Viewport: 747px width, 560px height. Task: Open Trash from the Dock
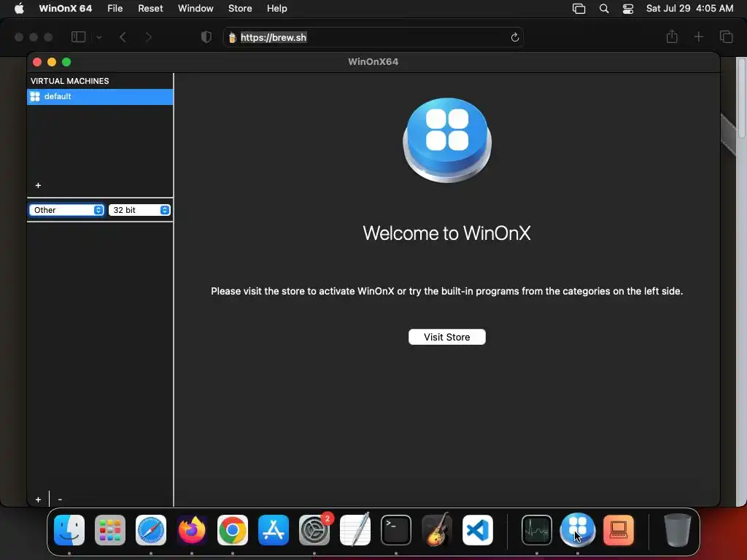(678, 530)
